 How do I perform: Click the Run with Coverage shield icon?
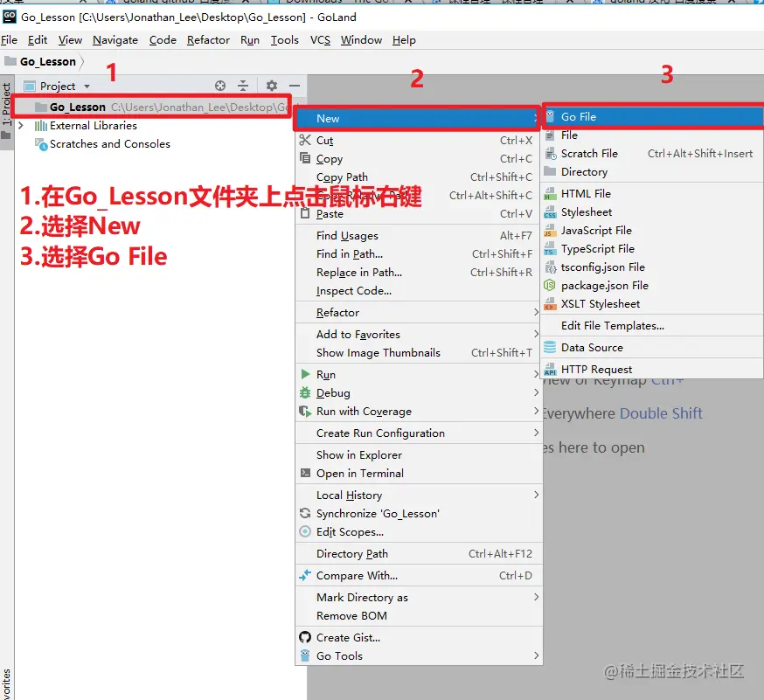coord(305,411)
